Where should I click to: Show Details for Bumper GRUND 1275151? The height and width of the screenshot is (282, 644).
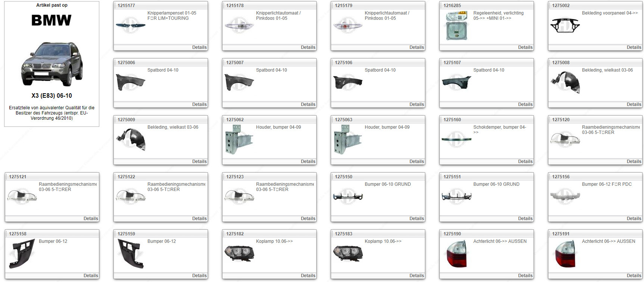click(525, 219)
